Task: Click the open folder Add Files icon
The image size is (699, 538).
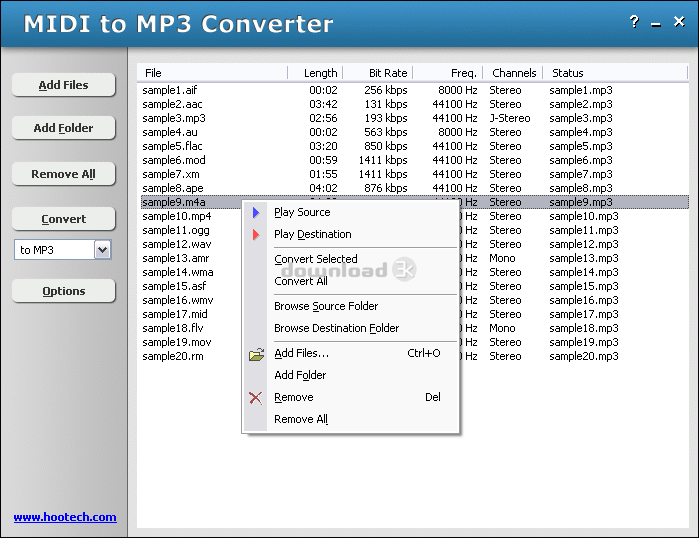Action: pos(256,354)
